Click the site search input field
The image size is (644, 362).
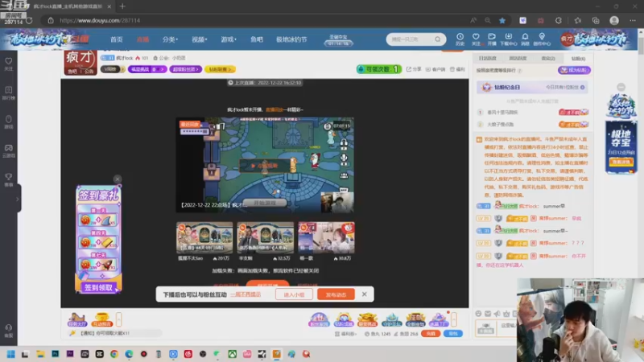tap(411, 39)
